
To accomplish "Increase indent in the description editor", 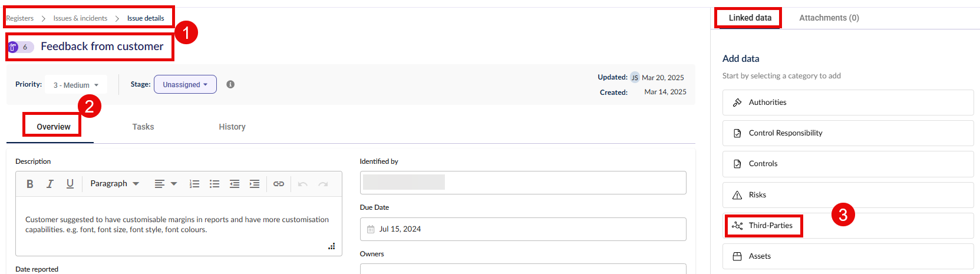I will [x=255, y=184].
